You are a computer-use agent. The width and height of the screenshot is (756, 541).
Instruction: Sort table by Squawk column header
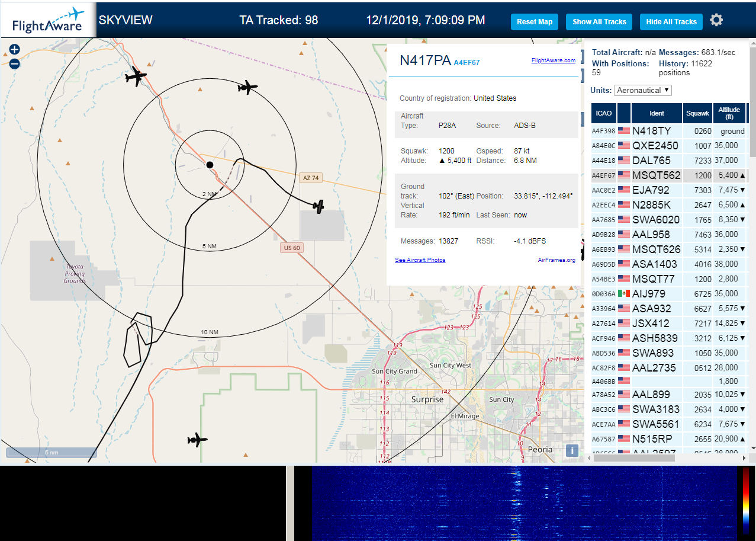click(x=697, y=113)
